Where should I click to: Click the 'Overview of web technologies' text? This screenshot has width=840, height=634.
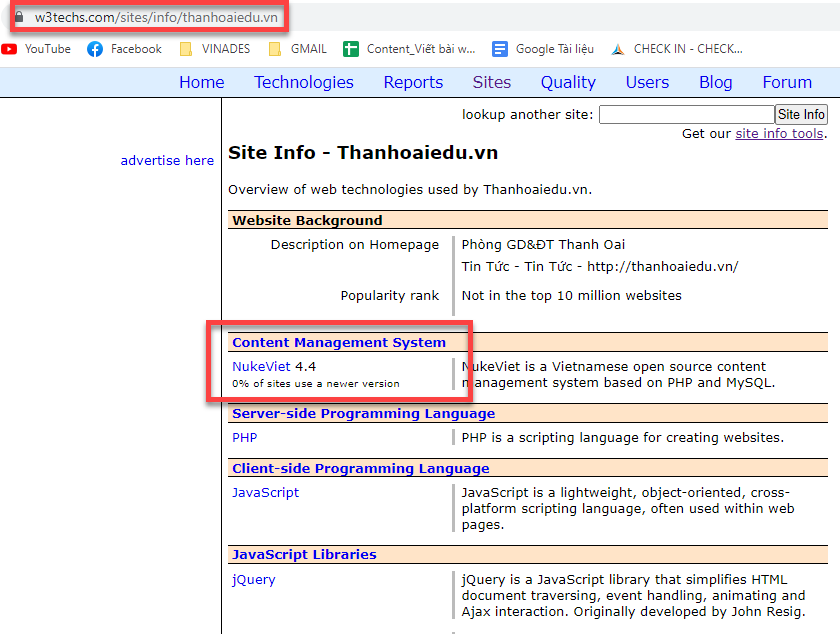(410, 190)
